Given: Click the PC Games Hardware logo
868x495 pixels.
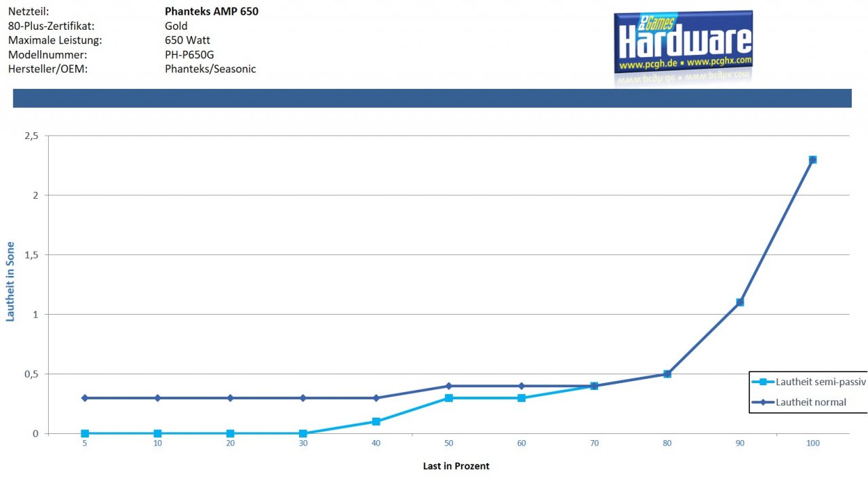Looking at the screenshot, I should point(684,42).
